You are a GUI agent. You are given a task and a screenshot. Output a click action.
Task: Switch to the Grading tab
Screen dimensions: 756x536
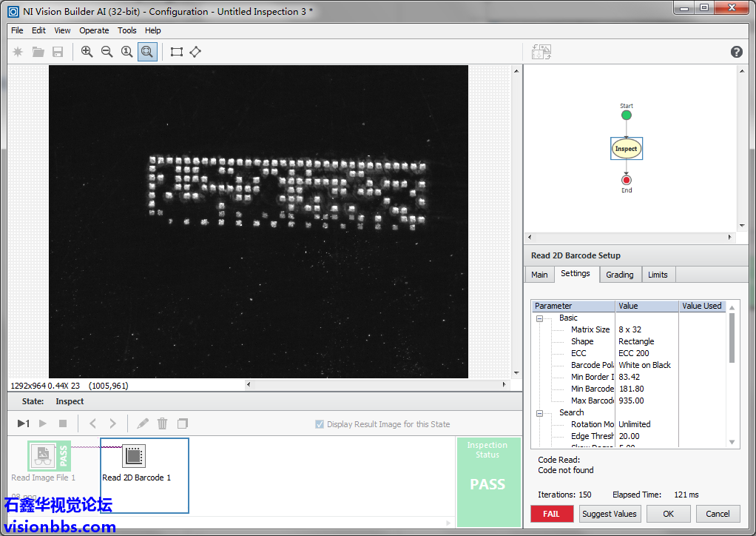(x=619, y=275)
